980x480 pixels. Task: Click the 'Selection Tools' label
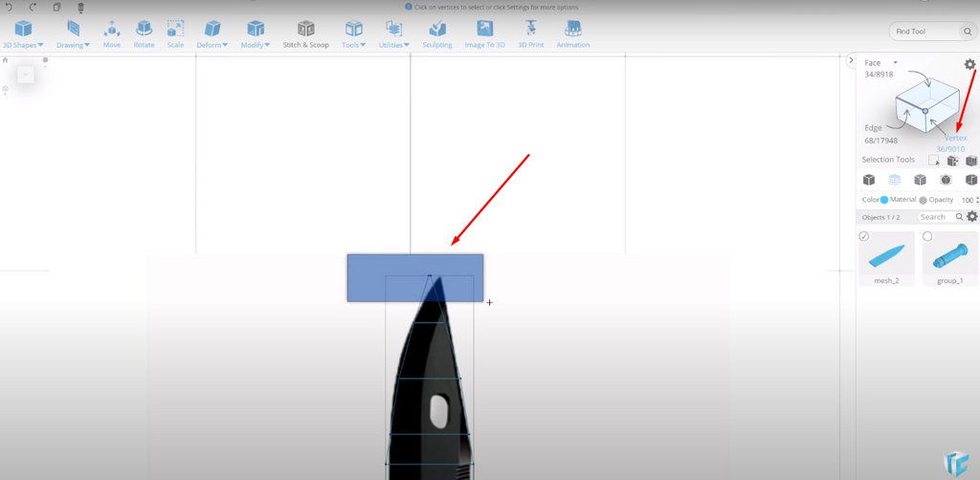click(x=888, y=160)
